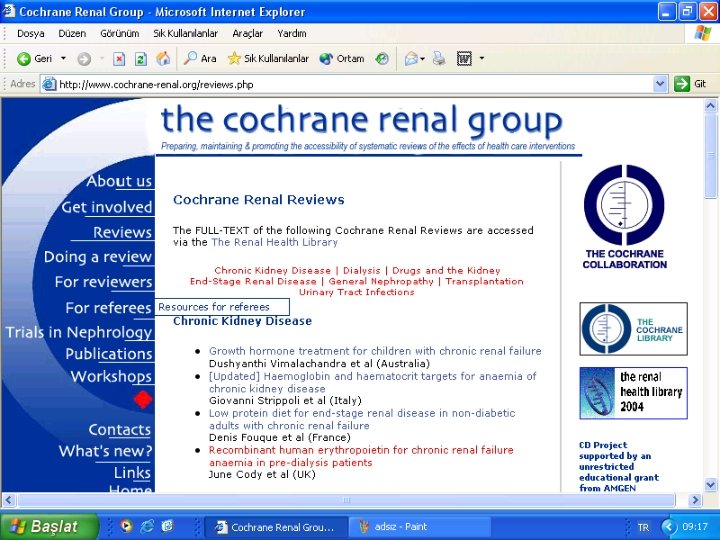The width and height of the screenshot is (720, 540).
Task: Open dropdown arrow next to forward button
Action: click(x=102, y=58)
